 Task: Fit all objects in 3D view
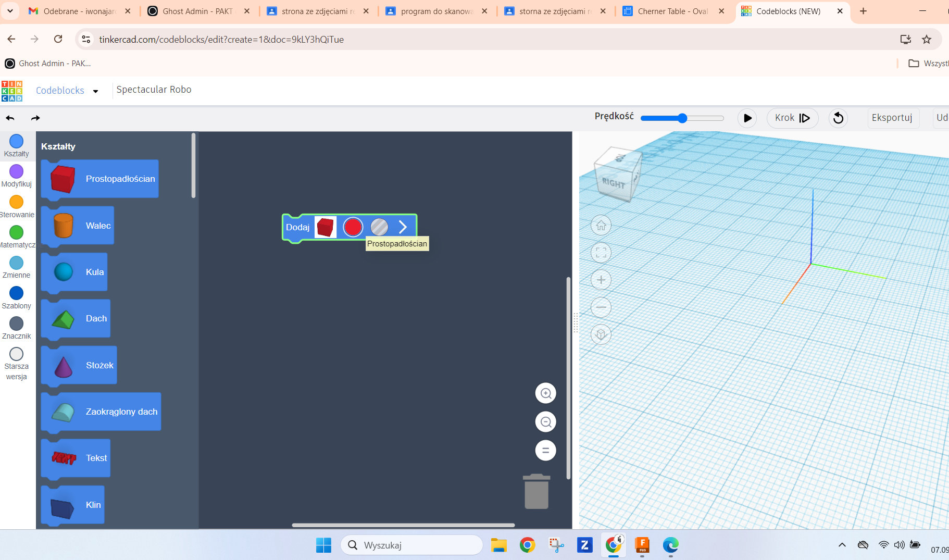tap(601, 253)
